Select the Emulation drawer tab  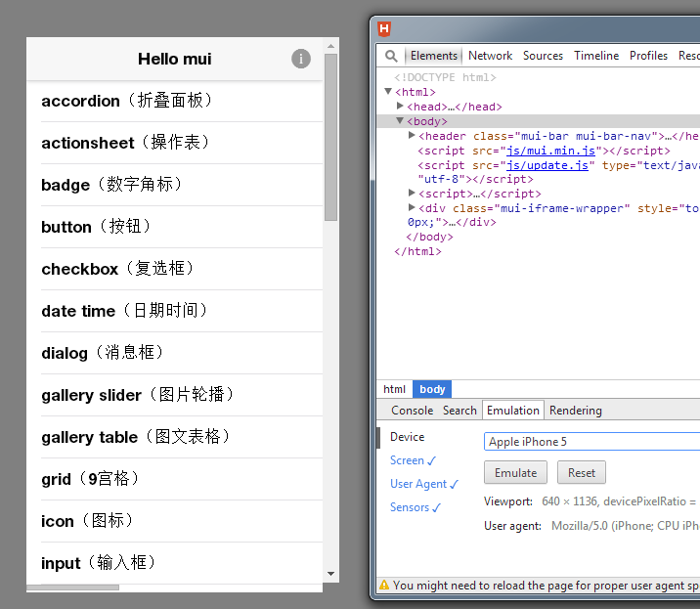point(513,411)
